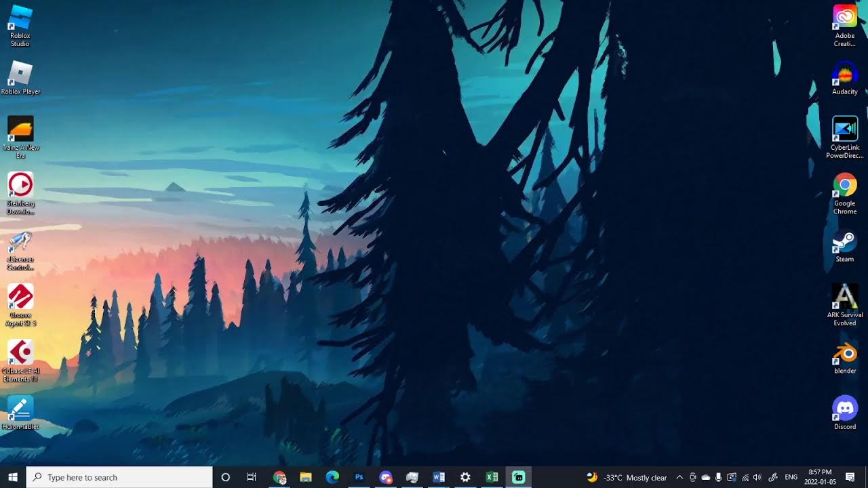Expand the hidden system tray icons
Viewport: 868px width, 488px height.
pyautogui.click(x=679, y=477)
